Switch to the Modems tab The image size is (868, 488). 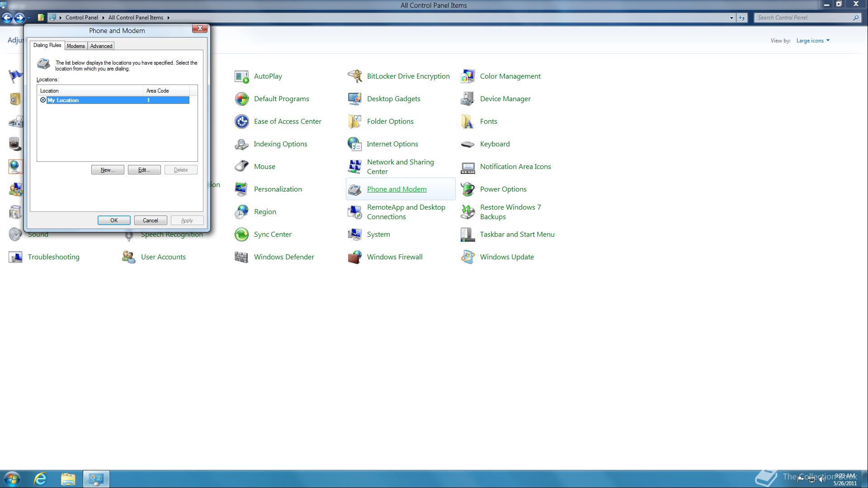click(x=75, y=46)
